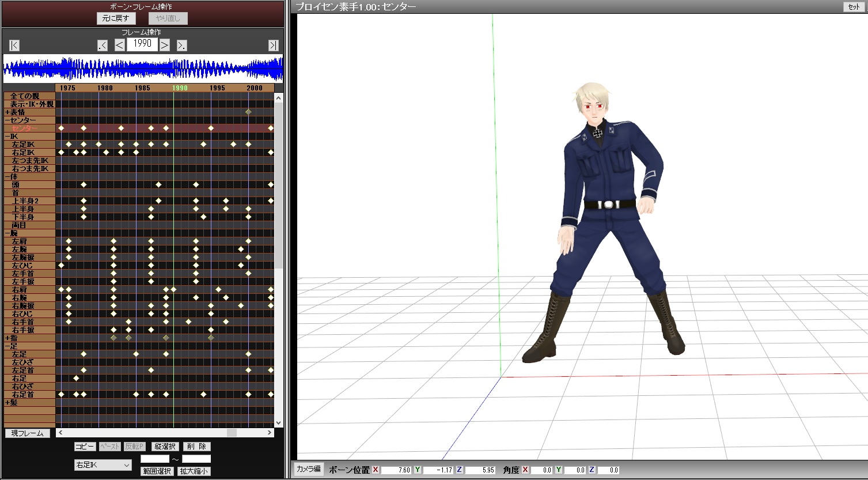
Task: Click bone position Y field -1.17
Action: 438,470
